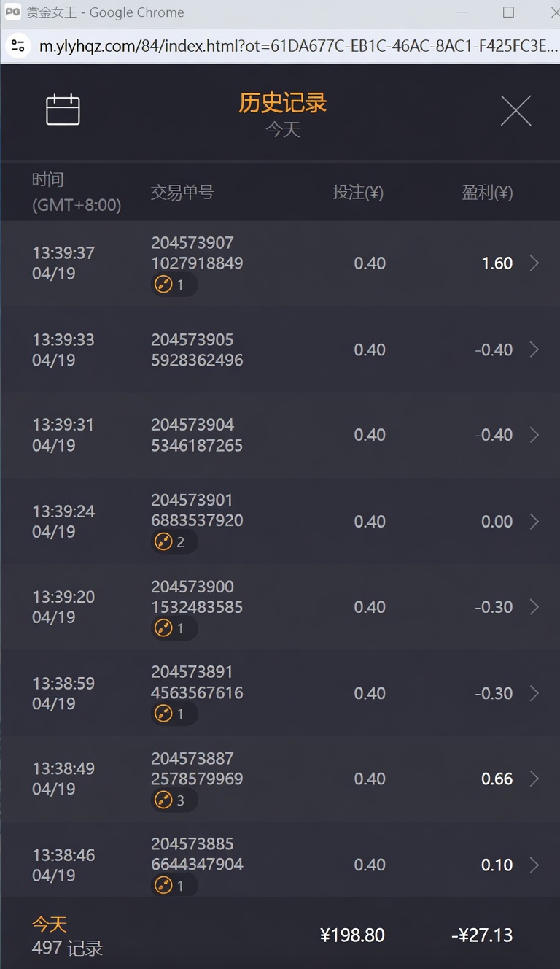
Task: Expand details of the 1.60 profit record
Action: [534, 263]
